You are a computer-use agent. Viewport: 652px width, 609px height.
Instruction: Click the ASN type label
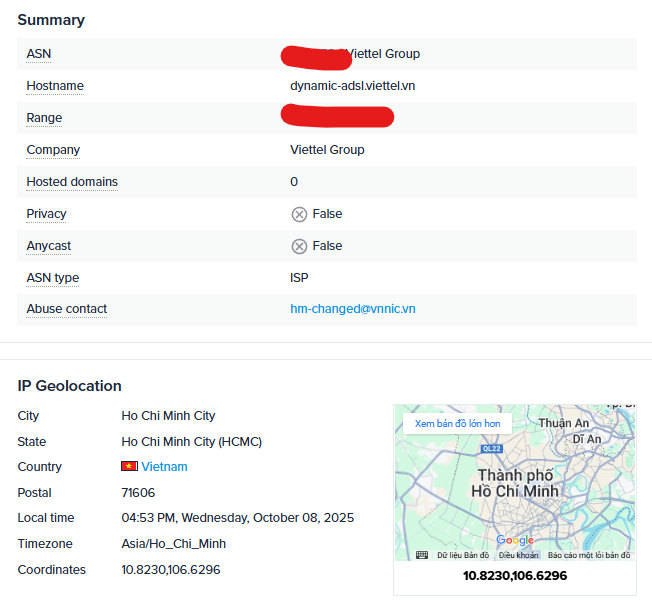coord(53,278)
